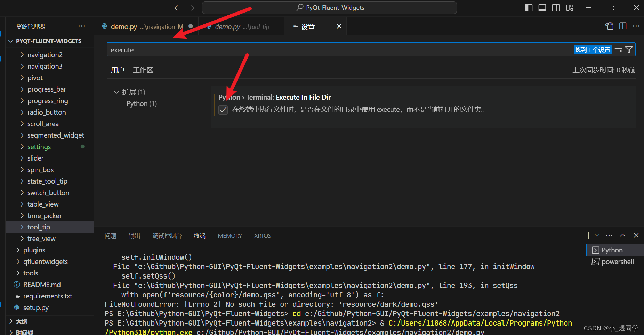Select Python (1) in settings tree
Viewport: 644px width, 335px height.
tap(142, 103)
